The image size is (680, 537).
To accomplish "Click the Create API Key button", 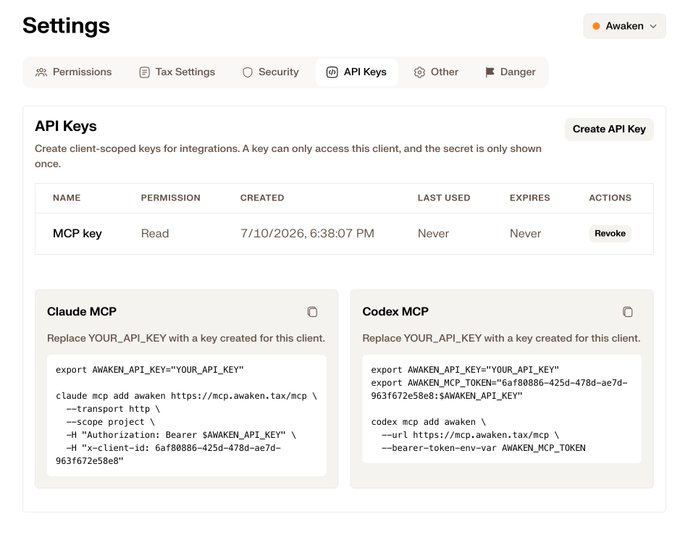I will (x=609, y=129).
